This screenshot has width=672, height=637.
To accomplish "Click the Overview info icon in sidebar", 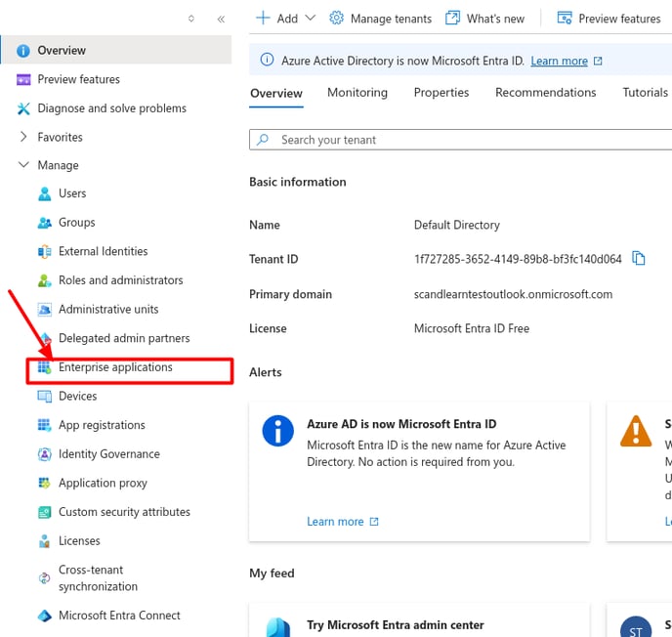I will click(23, 51).
